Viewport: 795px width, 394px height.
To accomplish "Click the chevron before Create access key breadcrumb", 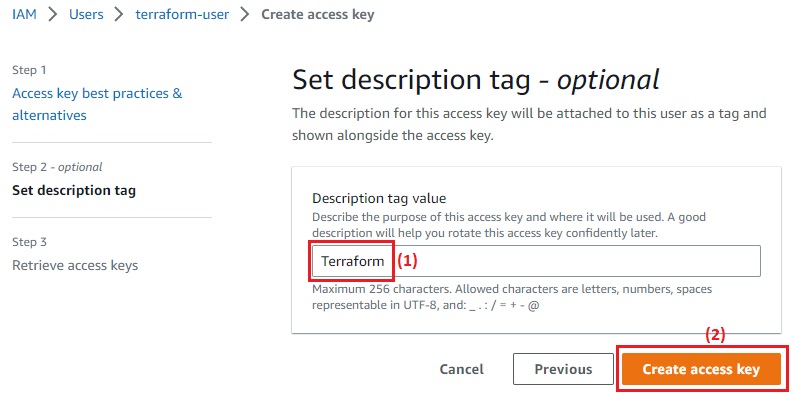I will click(245, 14).
